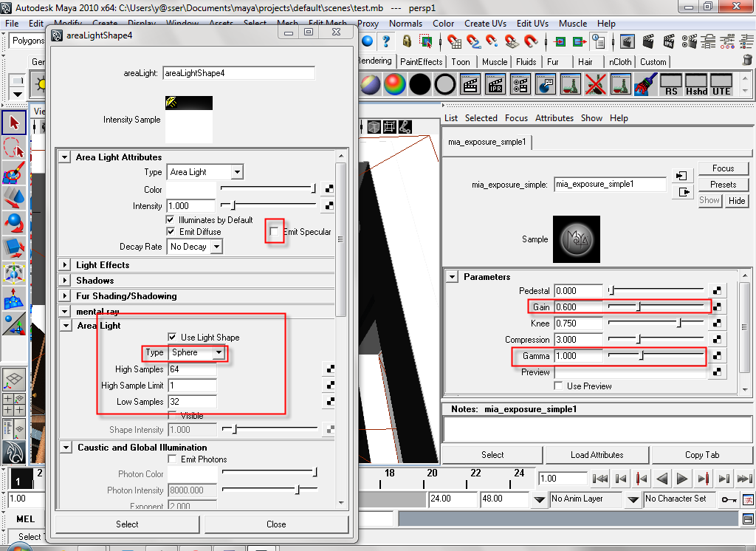Click the multicolor shaded sphere shelf icon
Screen dimensions: 756x551
tap(395, 86)
